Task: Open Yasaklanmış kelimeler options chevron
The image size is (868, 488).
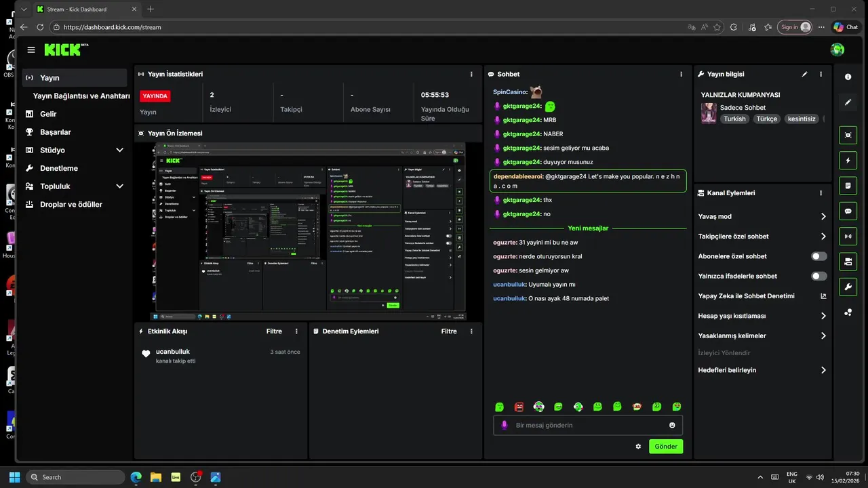Action: coord(823,335)
